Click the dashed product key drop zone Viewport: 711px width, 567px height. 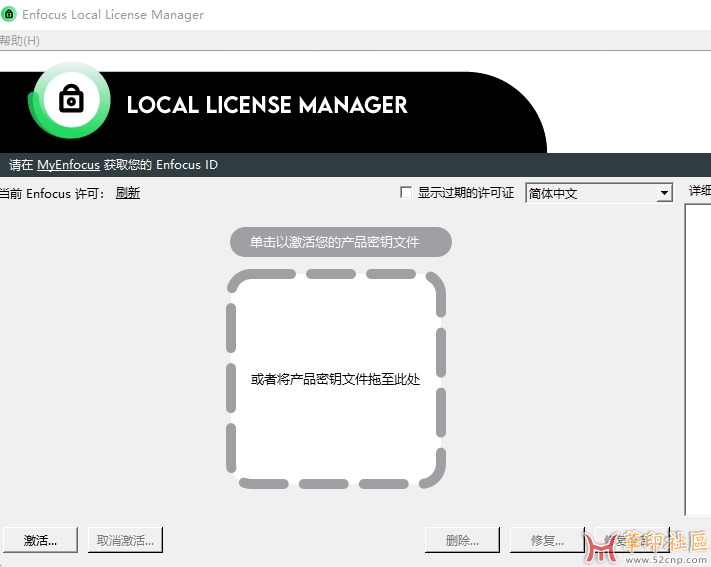pyautogui.click(x=336, y=379)
